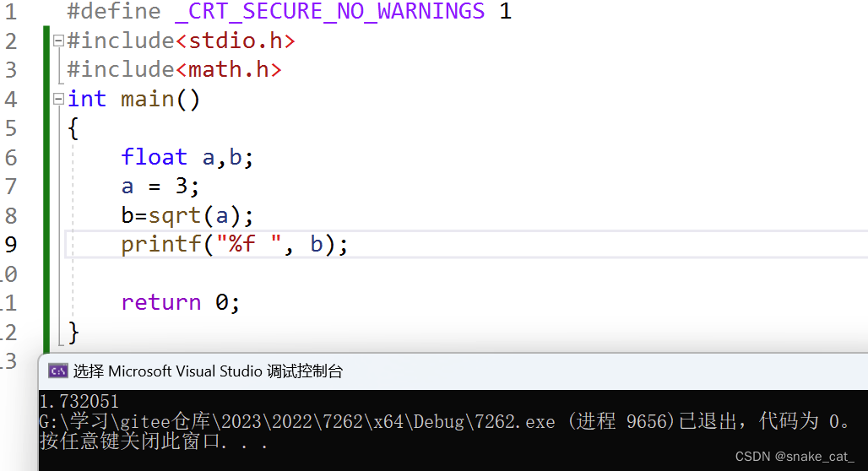This screenshot has height=471, width=868.
Task: Click the console window icon in title bar
Action: pyautogui.click(x=57, y=371)
